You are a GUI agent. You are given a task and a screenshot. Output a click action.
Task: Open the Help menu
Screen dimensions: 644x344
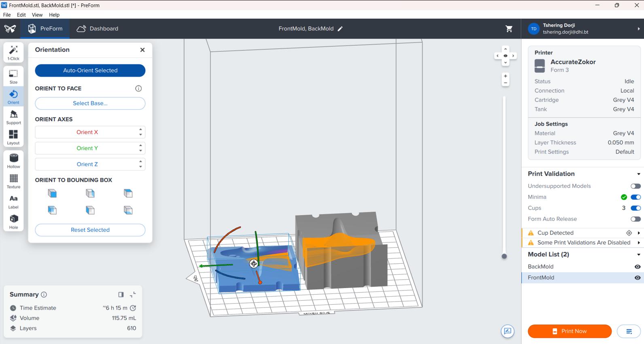(54, 15)
